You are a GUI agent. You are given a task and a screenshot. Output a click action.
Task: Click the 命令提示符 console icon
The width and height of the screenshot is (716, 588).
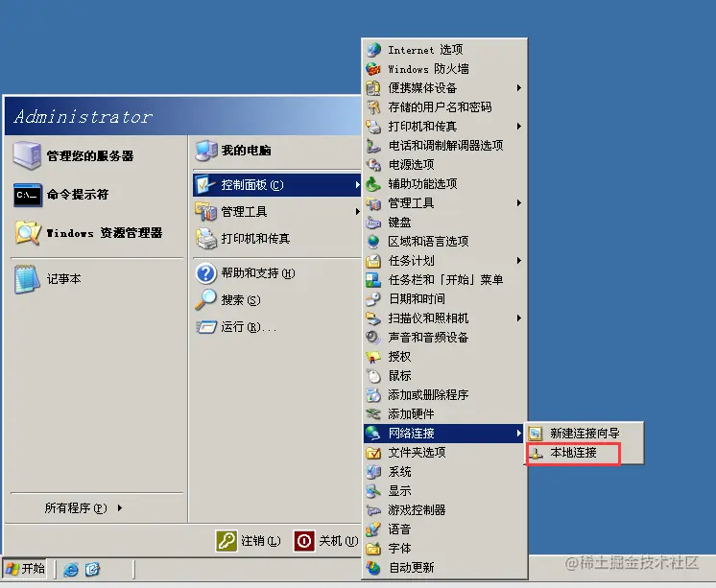[x=28, y=195]
